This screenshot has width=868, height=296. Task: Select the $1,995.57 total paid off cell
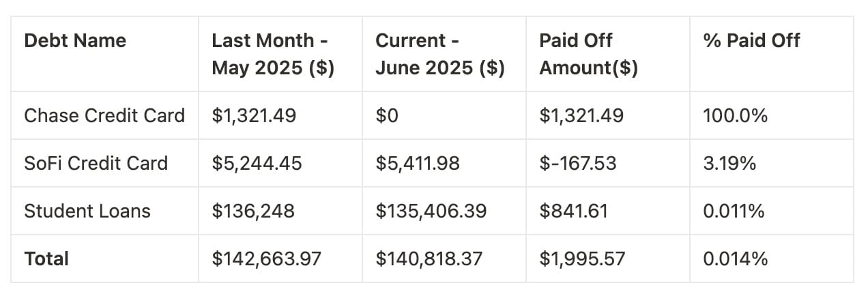[x=582, y=259]
